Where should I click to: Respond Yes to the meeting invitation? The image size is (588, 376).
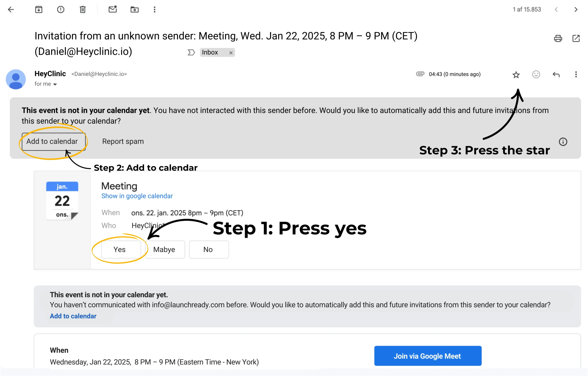coord(121,250)
